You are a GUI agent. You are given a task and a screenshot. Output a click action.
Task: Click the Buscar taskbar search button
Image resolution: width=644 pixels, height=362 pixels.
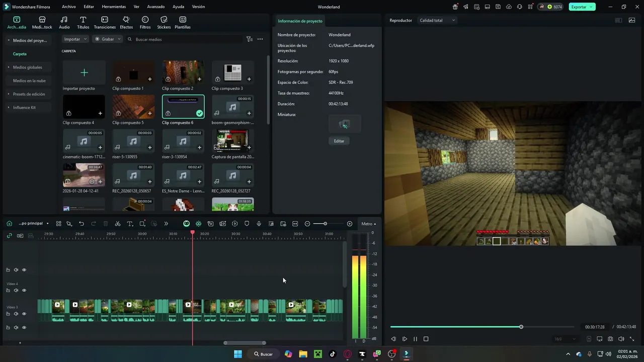(263, 354)
